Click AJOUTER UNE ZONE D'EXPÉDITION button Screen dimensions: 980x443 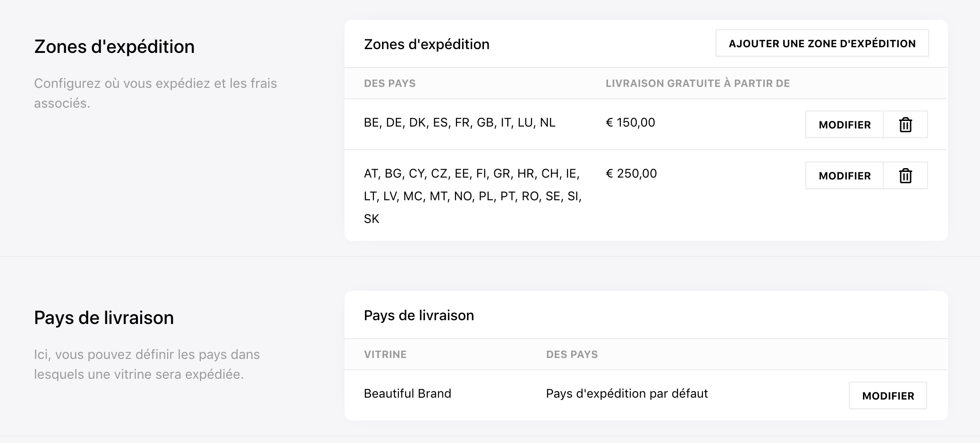(822, 43)
